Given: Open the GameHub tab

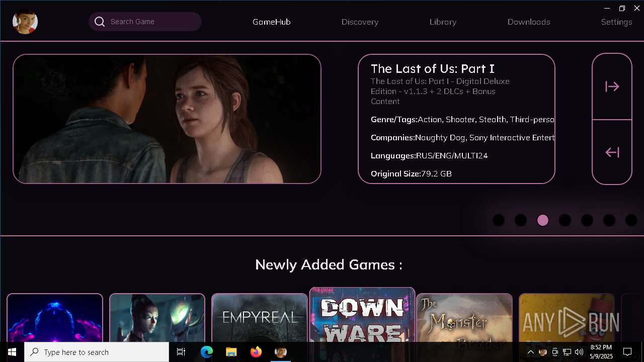Looking at the screenshot, I should click(272, 22).
